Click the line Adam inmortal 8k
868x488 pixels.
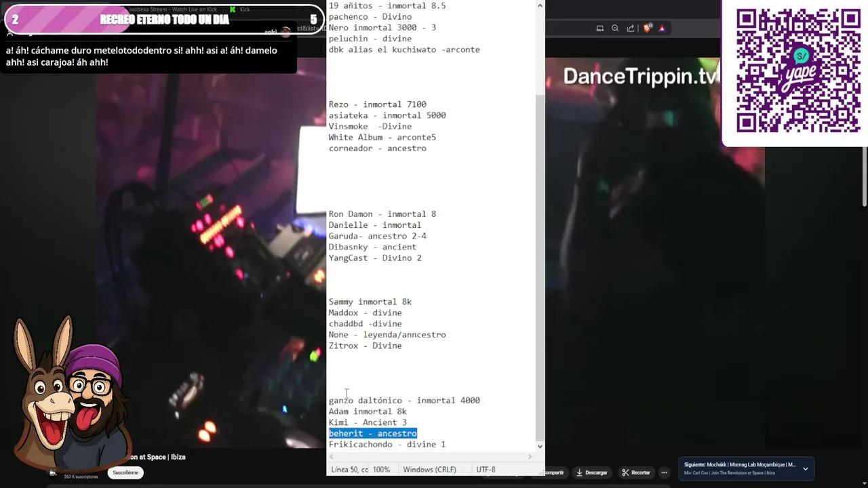tap(368, 411)
